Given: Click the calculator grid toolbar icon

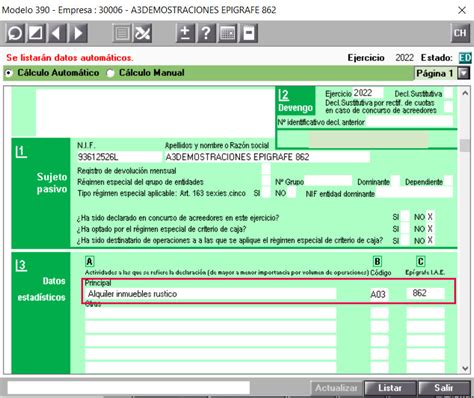Looking at the screenshot, I should 227,33.
